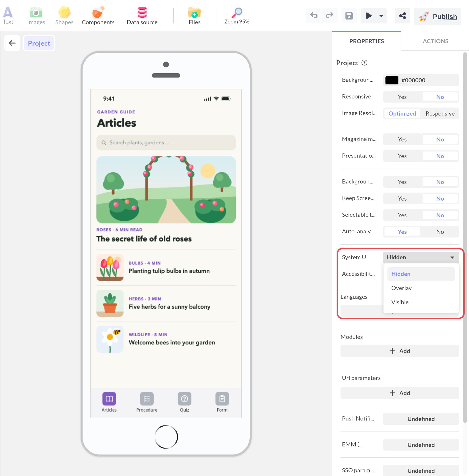Open the share options icon
The image size is (469, 476).
[403, 16]
